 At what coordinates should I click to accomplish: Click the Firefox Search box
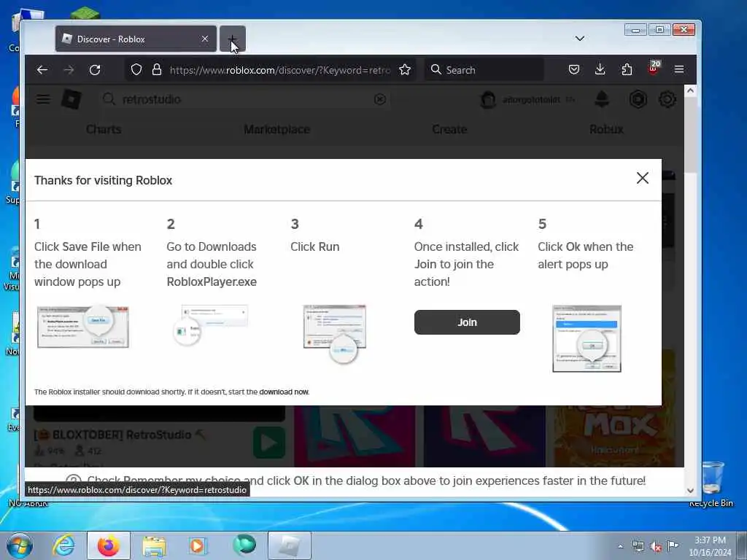484,70
